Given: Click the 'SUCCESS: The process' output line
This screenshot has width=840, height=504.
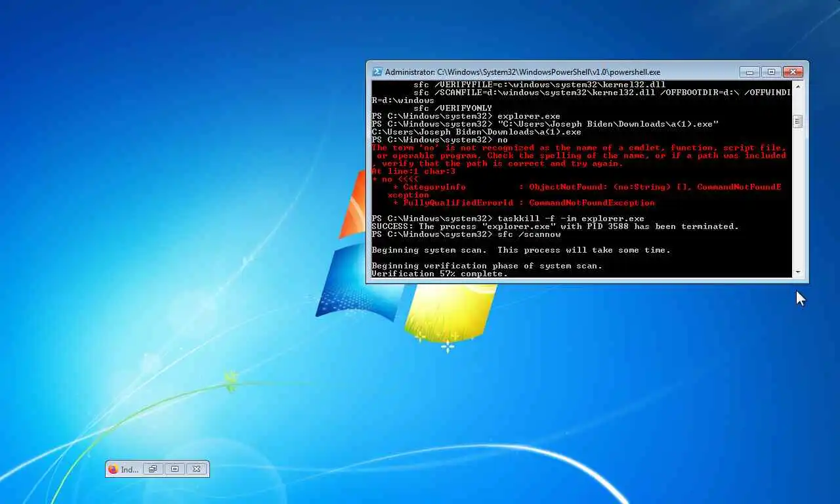Looking at the screenshot, I should coord(555,226).
